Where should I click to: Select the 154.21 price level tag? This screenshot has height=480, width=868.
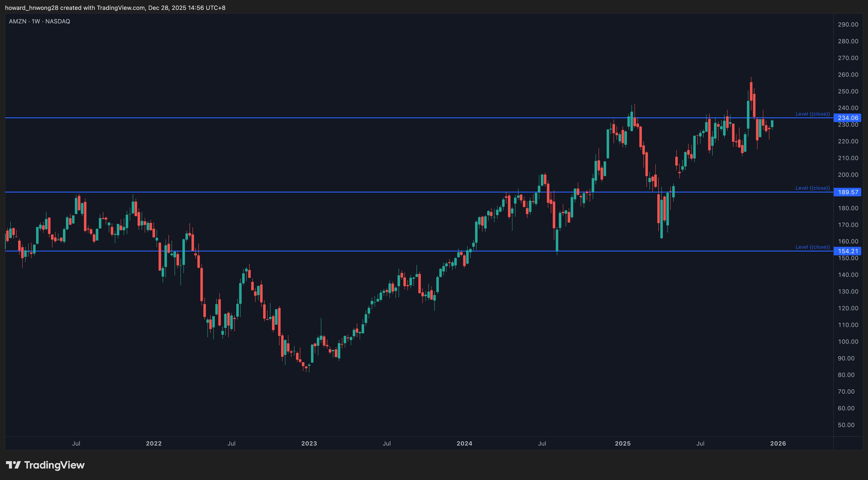click(847, 251)
